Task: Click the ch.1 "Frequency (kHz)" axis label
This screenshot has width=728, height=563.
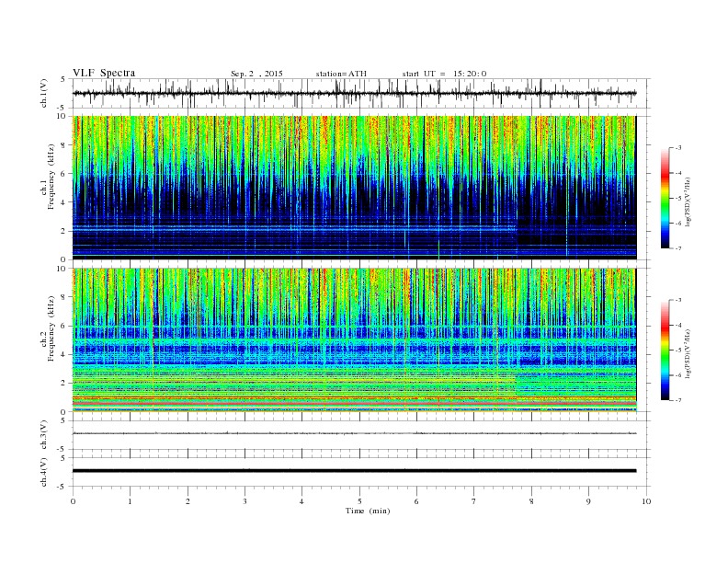Action: click(x=51, y=177)
